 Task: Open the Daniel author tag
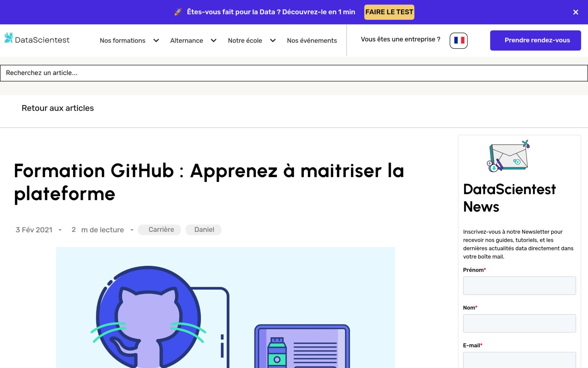204,230
